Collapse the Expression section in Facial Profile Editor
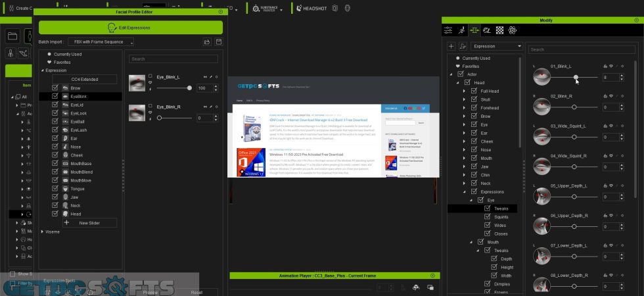The image size is (644, 296). coord(42,70)
